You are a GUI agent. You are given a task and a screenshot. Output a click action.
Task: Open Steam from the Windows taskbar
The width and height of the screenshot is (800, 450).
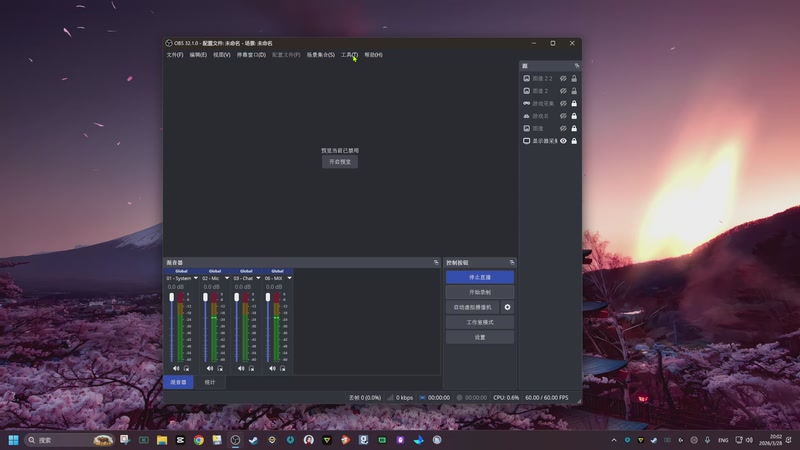click(x=253, y=440)
